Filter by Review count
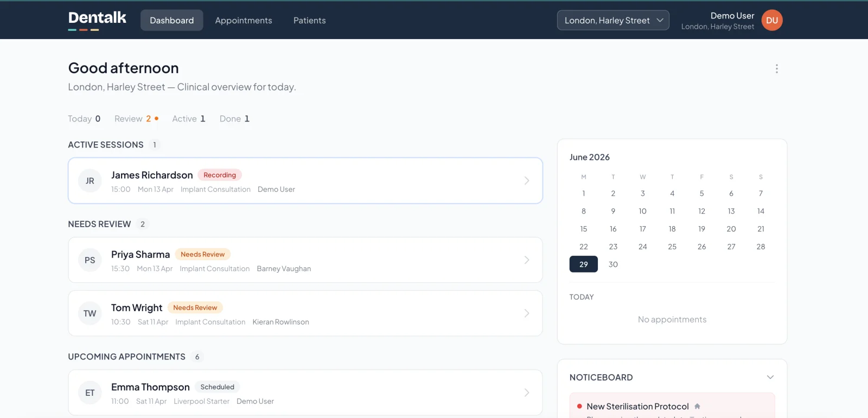Image resolution: width=868 pixels, height=418 pixels. click(x=136, y=119)
